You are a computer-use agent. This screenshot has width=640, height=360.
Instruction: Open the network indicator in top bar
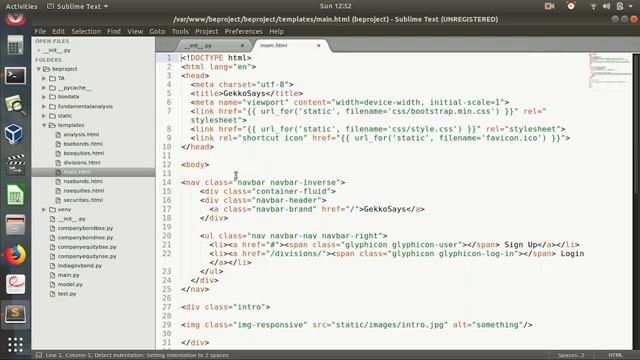tap(593, 6)
